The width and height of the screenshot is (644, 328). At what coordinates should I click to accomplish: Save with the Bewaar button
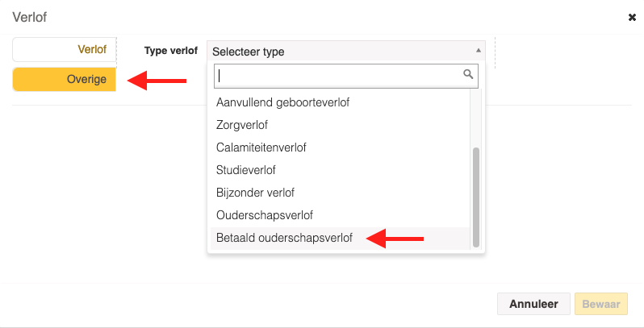tap(601, 304)
